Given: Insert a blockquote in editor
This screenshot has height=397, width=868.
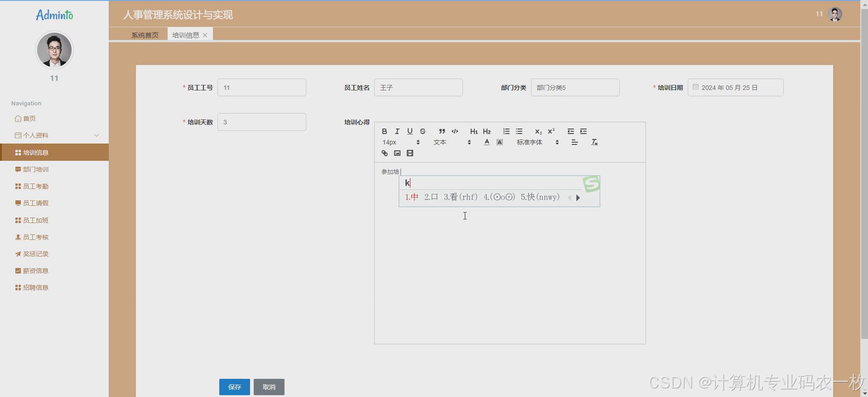Looking at the screenshot, I should 442,131.
